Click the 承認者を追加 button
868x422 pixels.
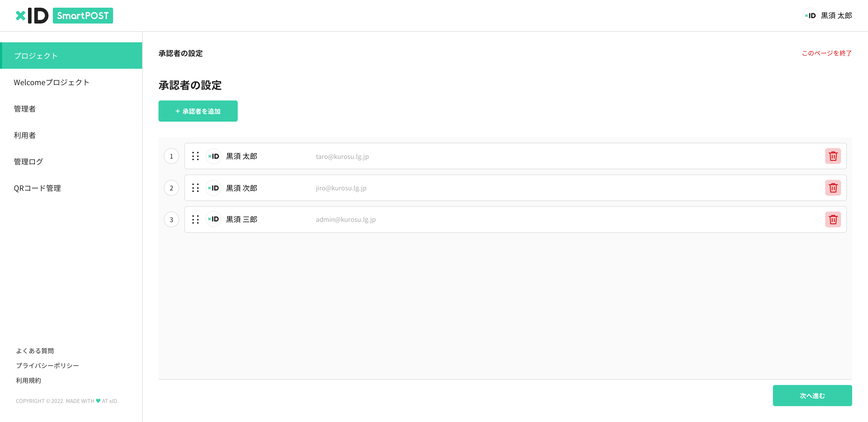point(198,111)
